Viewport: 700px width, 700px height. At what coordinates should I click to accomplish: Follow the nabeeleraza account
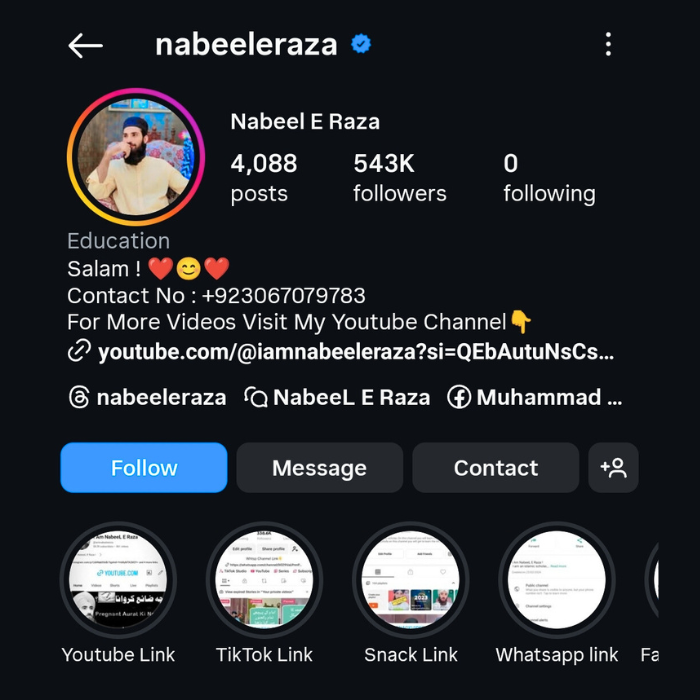click(x=144, y=467)
